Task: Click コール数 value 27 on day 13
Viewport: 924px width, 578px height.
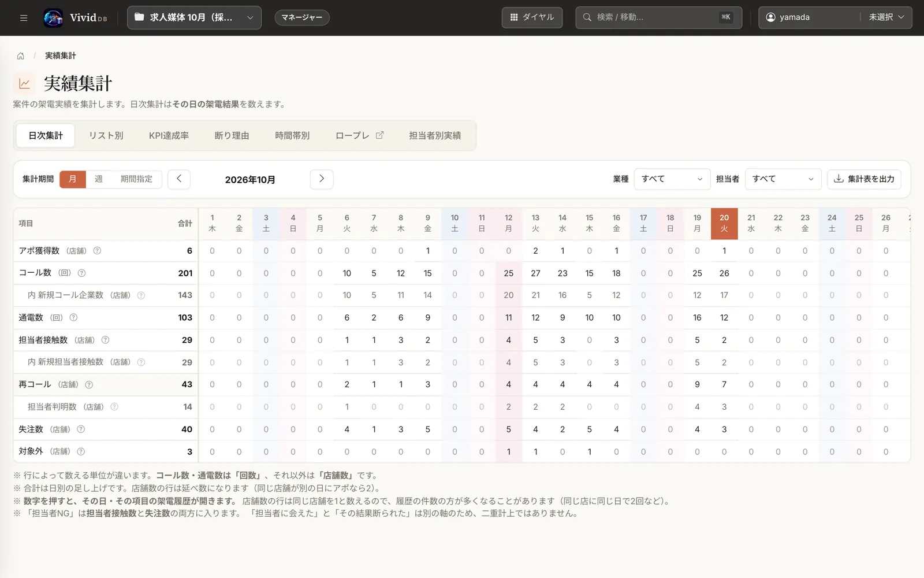Action: [535, 273]
